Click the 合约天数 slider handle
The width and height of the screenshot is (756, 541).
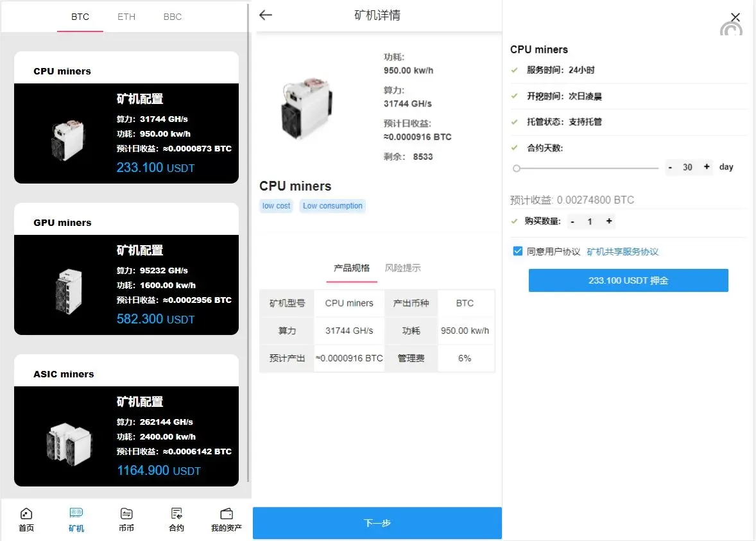(517, 168)
